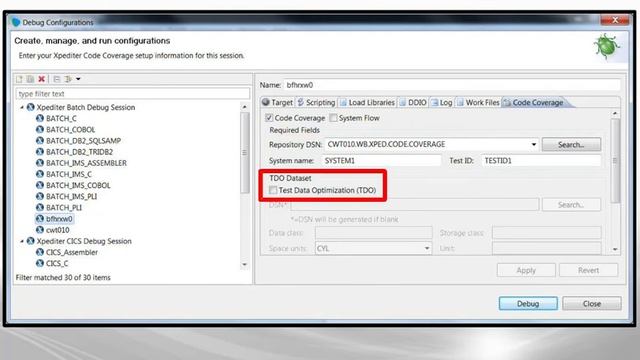
Task: Click Search button beside Repository DSN
Action: [571, 144]
